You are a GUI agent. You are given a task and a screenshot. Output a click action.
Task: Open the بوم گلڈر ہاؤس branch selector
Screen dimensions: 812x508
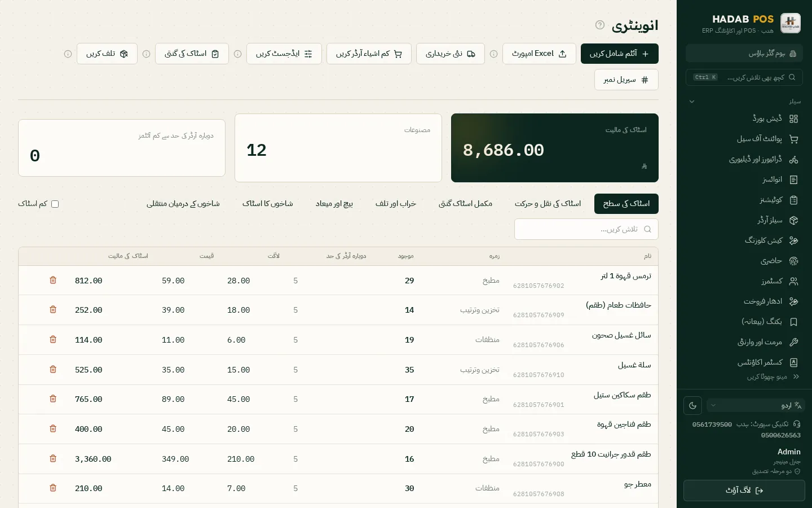point(744,54)
